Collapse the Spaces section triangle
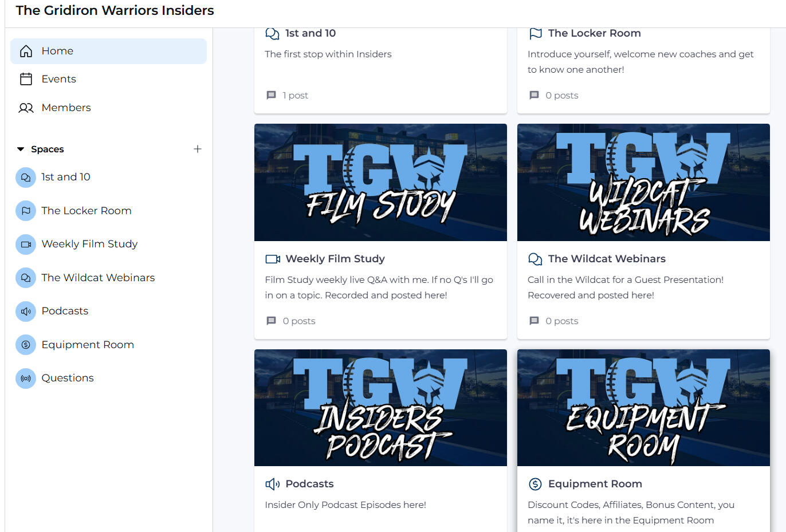Viewport: 786px width, 532px height. (21, 149)
